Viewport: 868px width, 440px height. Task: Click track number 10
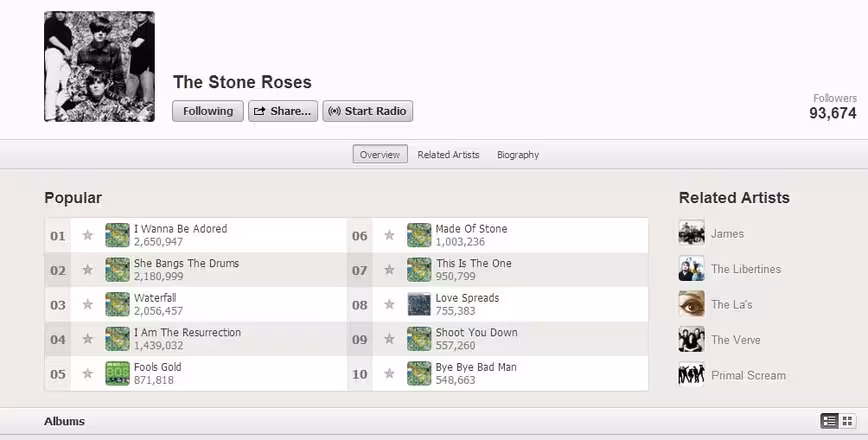(x=359, y=374)
